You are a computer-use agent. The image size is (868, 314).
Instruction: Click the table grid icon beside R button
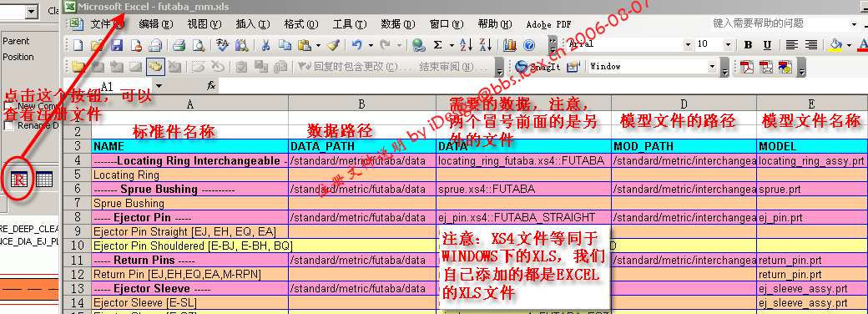(x=44, y=179)
